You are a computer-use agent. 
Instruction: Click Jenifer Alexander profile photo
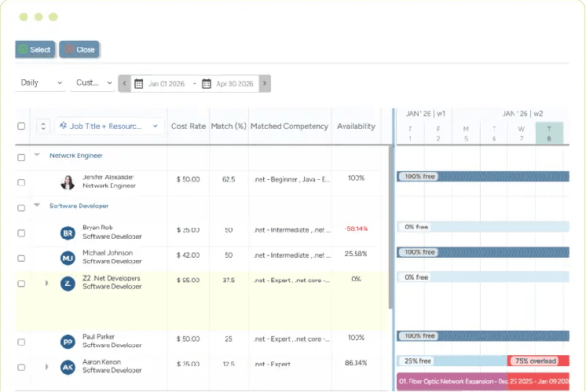pos(68,182)
